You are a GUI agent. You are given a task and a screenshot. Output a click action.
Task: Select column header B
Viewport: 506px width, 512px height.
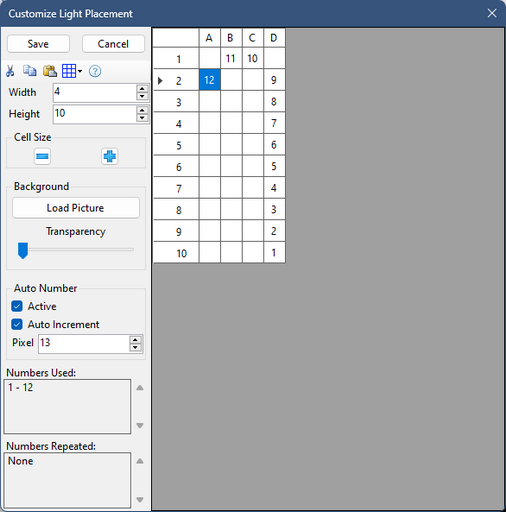[x=231, y=38]
